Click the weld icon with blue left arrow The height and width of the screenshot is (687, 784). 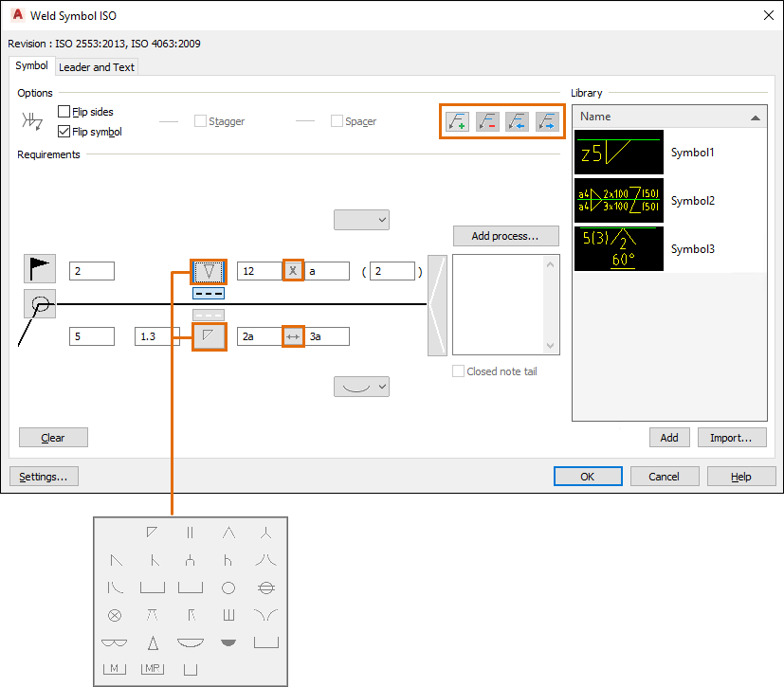517,121
